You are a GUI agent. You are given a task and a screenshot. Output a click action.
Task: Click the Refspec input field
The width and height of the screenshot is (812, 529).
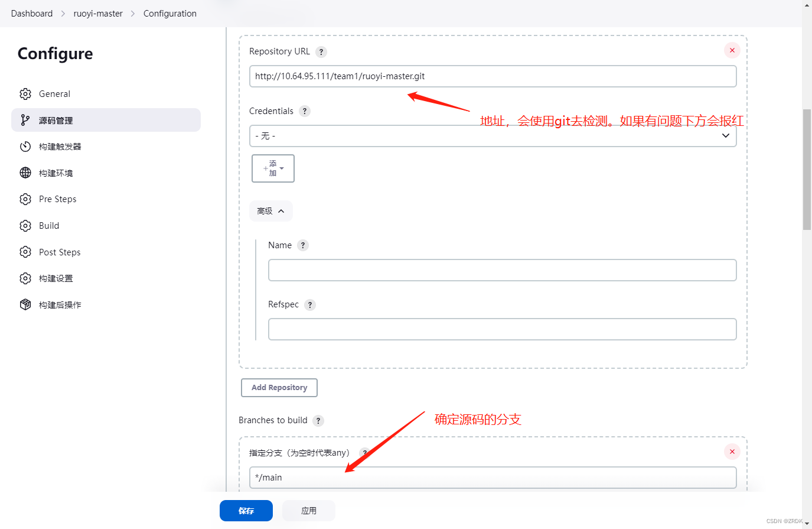(x=503, y=329)
